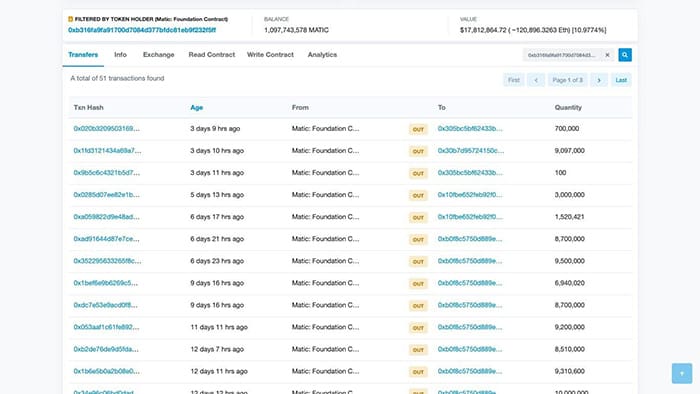Image resolution: width=700 pixels, height=394 pixels.
Task: Select the 9,500,000 quantity cell
Action: pyautogui.click(x=570, y=261)
